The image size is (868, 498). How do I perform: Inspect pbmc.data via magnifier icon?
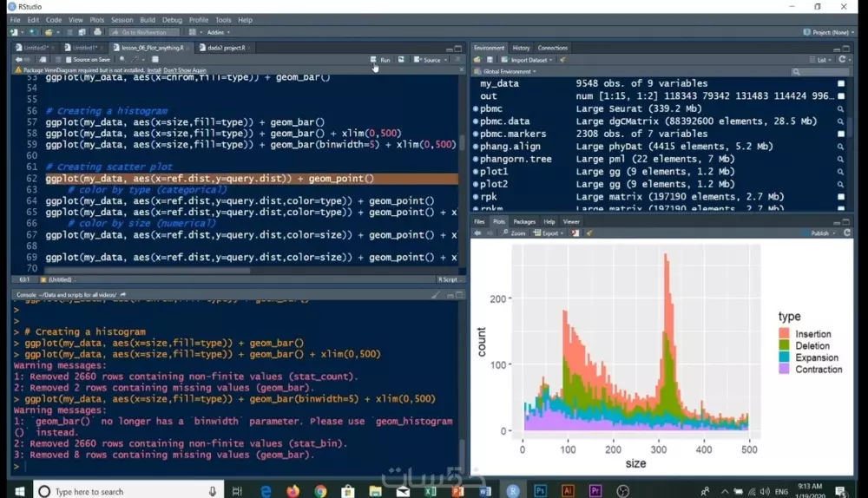tap(841, 121)
